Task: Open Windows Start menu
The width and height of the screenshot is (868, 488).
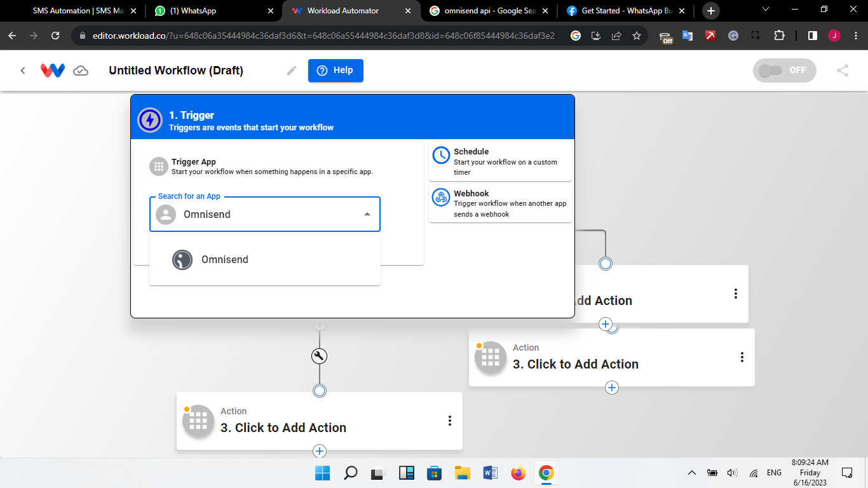Action: click(322, 473)
